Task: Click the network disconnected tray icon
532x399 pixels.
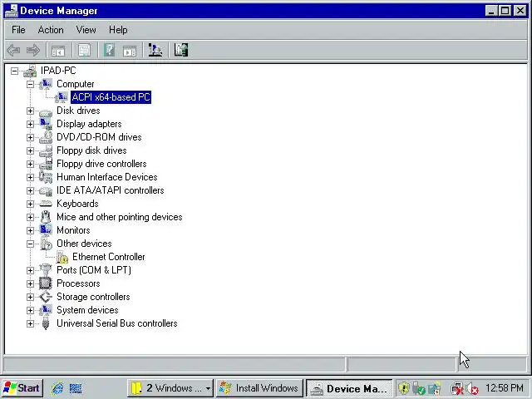Action: pos(456,388)
